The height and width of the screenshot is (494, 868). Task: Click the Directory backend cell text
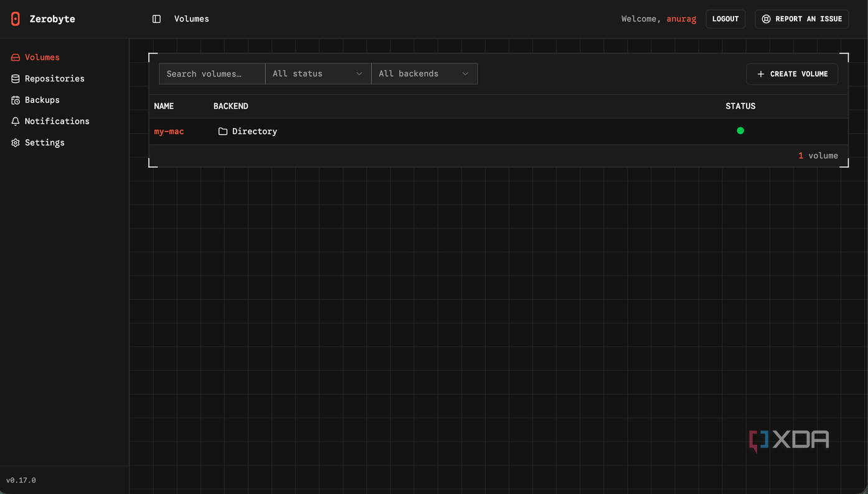coord(255,131)
